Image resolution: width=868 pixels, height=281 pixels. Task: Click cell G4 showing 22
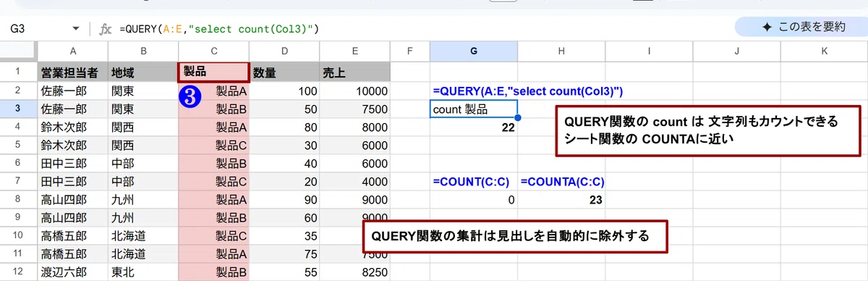pyautogui.click(x=474, y=127)
